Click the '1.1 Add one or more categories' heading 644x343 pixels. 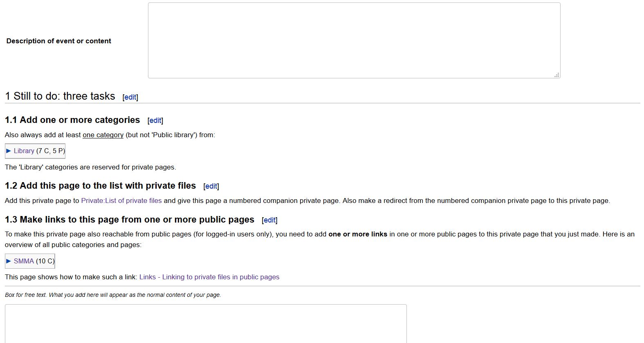(72, 120)
